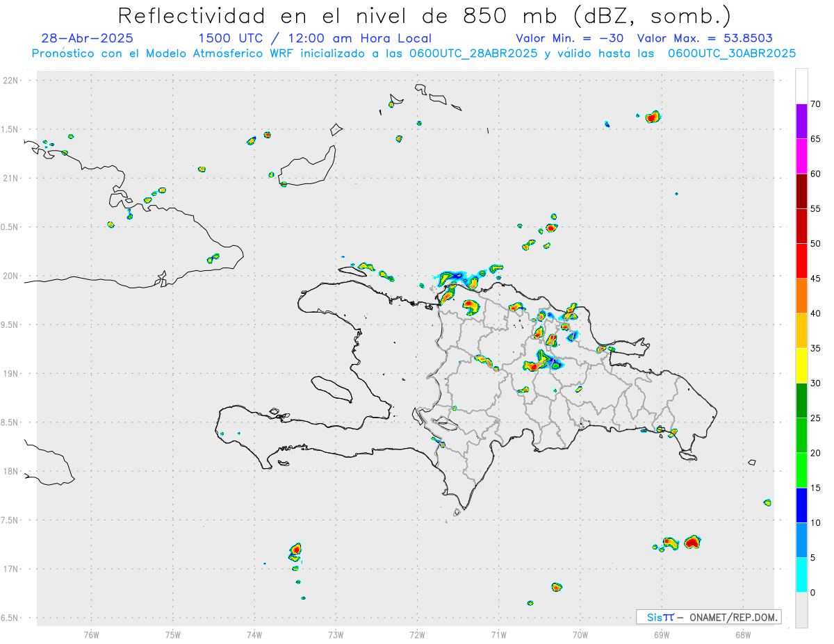Screen dimensions: 834x644
Task: Click the red cell near 20.5N 70.4W
Action: click(551, 227)
